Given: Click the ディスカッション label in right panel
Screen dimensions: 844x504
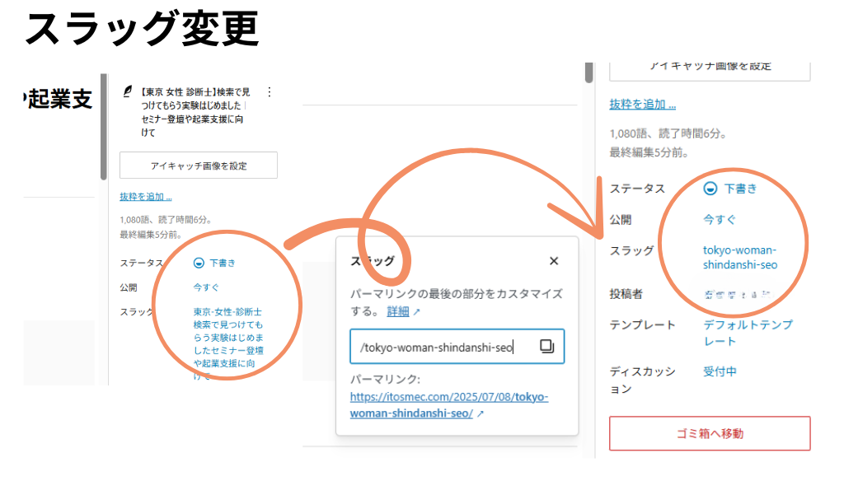Looking at the screenshot, I should (x=642, y=380).
